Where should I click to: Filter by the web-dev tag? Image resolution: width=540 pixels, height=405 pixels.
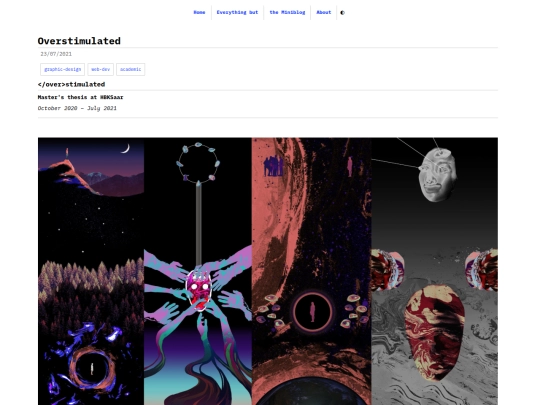(100, 69)
